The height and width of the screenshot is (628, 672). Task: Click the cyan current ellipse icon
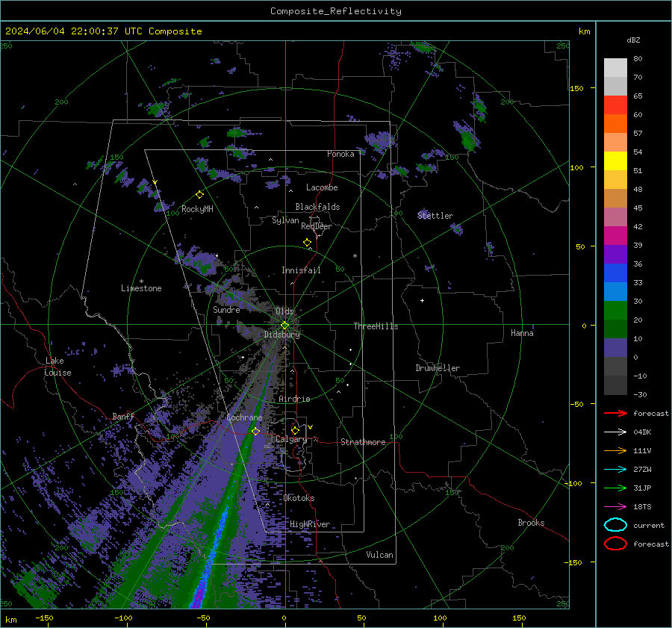[615, 525]
